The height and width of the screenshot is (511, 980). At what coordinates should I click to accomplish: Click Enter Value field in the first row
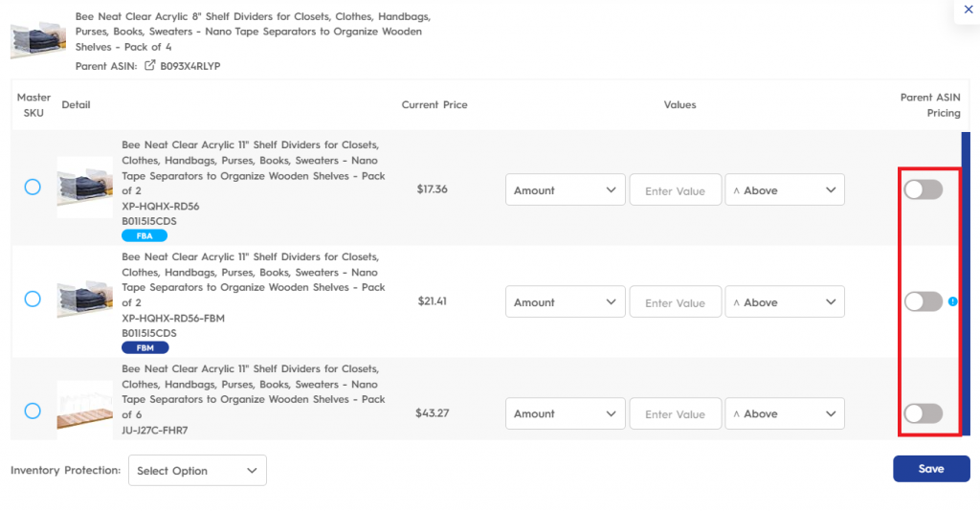pos(675,189)
